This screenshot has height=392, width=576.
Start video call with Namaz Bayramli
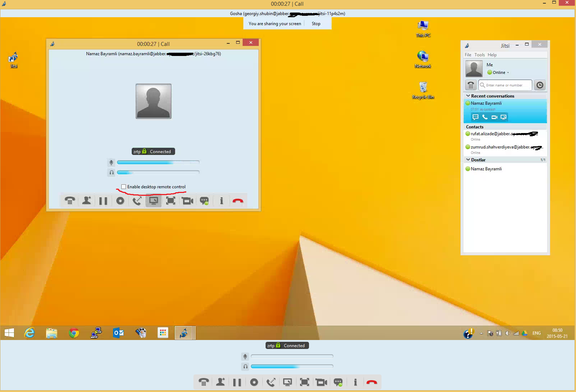click(494, 117)
